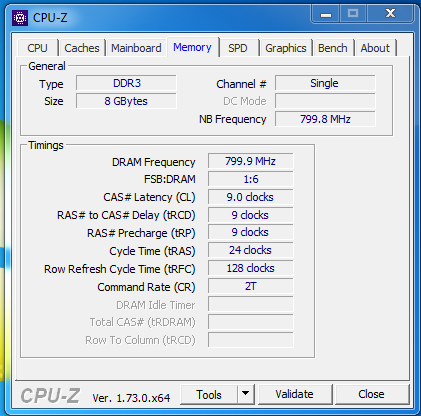Click the Cycle Time (tRAS) label
The height and width of the screenshot is (416, 421).
pyautogui.click(x=152, y=251)
